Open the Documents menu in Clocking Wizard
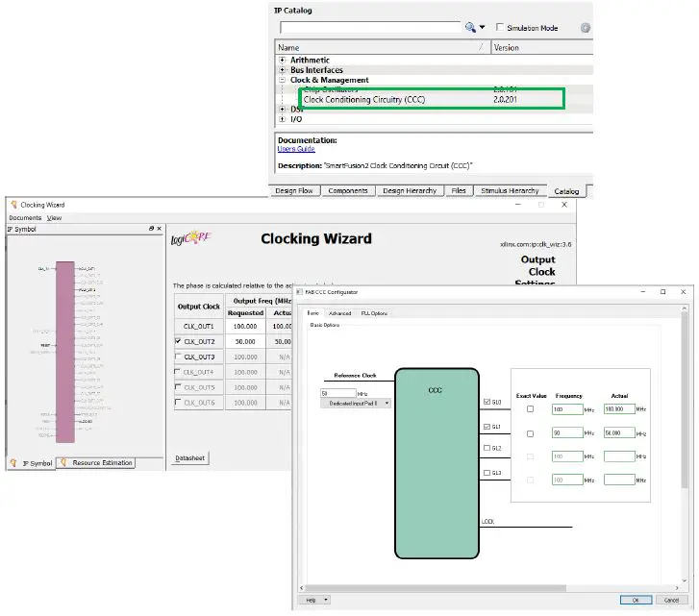 (x=25, y=218)
